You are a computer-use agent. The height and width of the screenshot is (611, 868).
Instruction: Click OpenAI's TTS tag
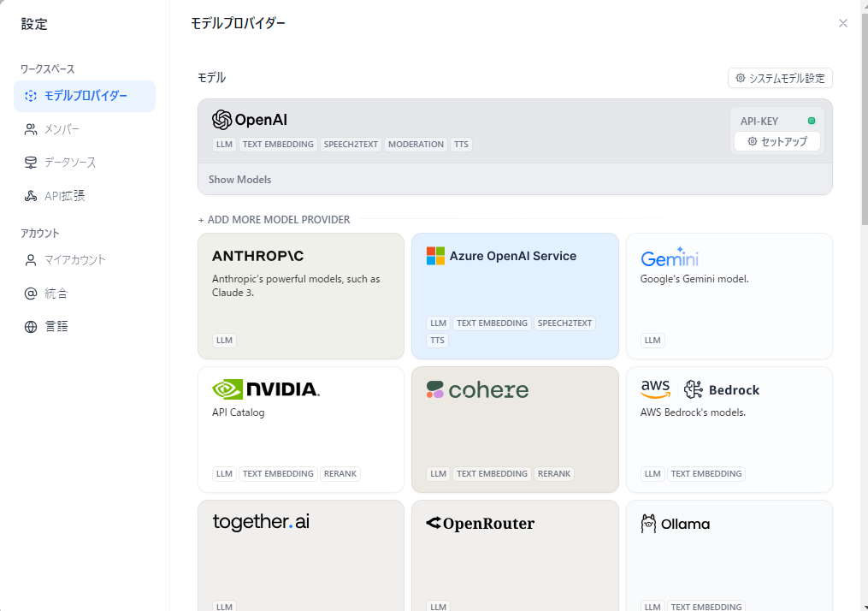click(x=461, y=144)
